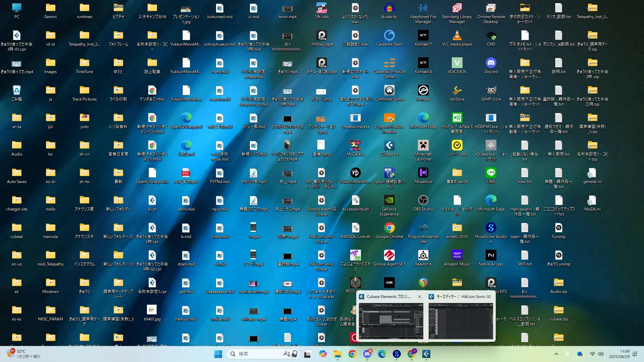This screenshot has height=362, width=644.
Task: Open Cakewalk Next shortcut
Action: tap(389, 36)
